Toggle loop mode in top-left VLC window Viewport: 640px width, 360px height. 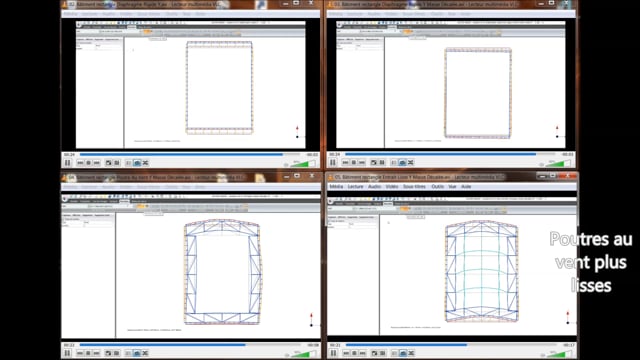(x=137, y=163)
